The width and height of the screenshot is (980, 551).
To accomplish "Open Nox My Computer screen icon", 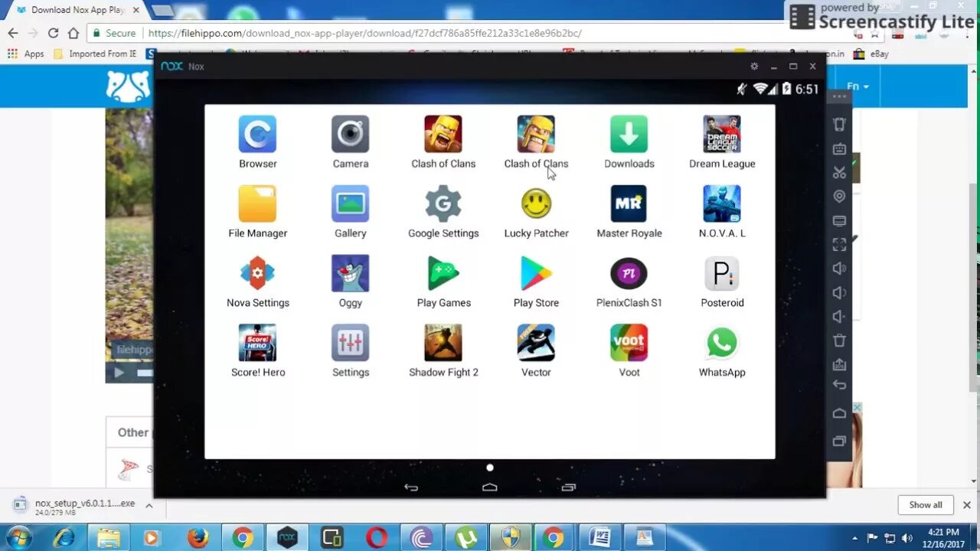I will tap(839, 221).
